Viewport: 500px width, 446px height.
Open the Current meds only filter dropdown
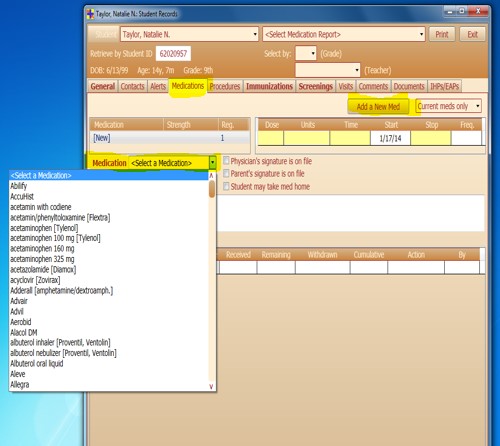(448, 106)
